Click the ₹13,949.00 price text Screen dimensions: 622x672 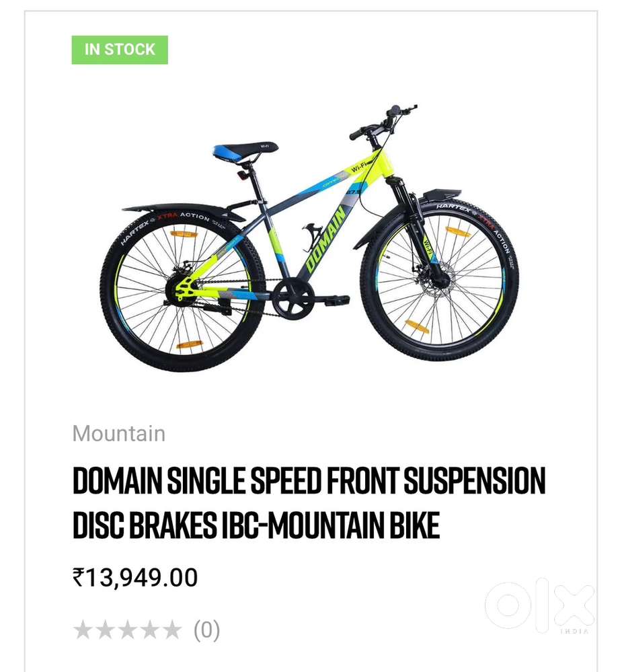point(135,577)
